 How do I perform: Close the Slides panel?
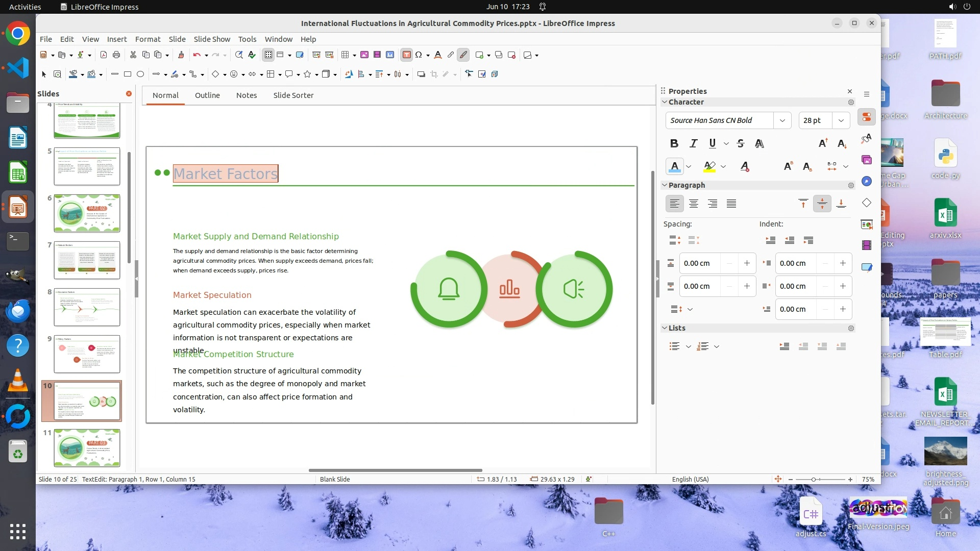(x=129, y=94)
